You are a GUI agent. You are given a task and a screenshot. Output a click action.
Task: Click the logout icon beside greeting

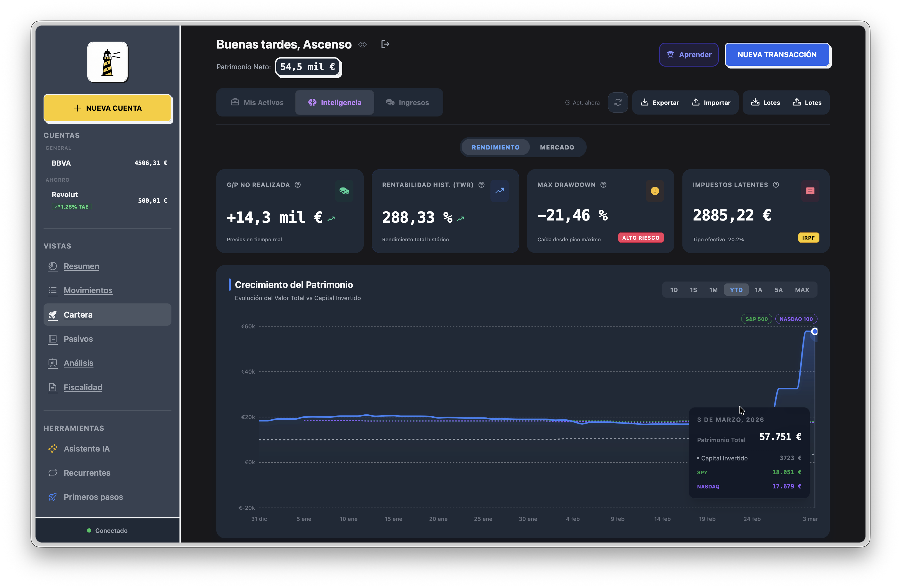[385, 44]
